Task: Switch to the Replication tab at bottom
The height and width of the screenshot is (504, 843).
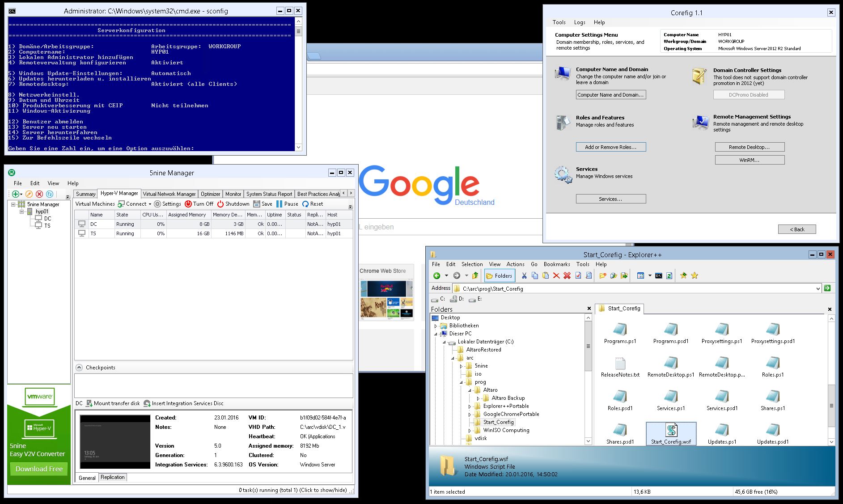Action: pos(113,477)
